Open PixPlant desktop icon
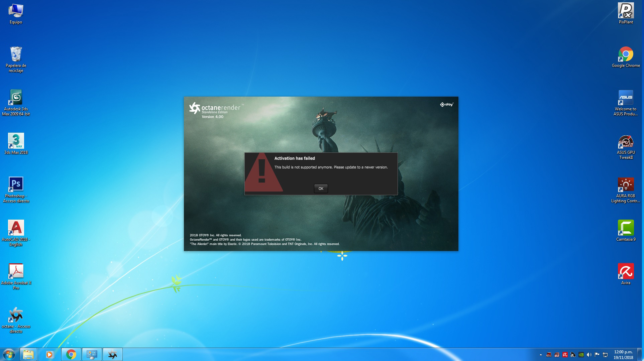This screenshot has width=644, height=361. (626, 11)
